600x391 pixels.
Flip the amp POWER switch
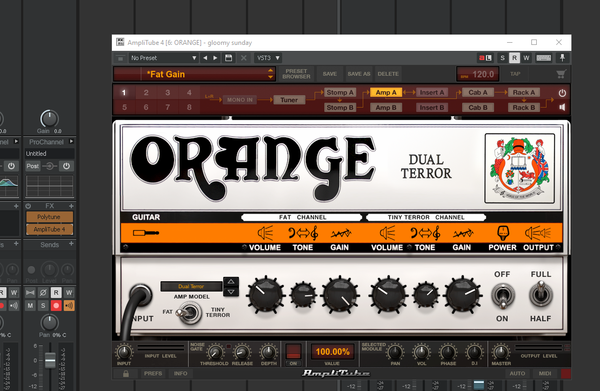(x=502, y=296)
